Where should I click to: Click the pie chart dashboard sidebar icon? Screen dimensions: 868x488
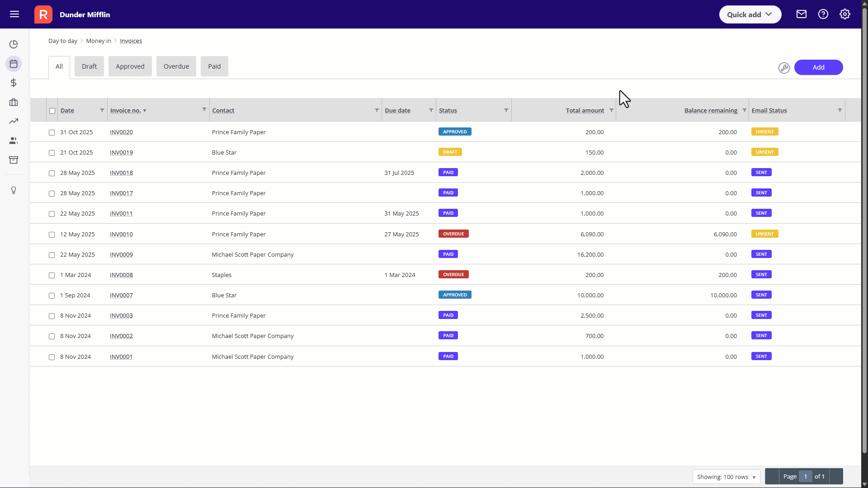click(14, 44)
